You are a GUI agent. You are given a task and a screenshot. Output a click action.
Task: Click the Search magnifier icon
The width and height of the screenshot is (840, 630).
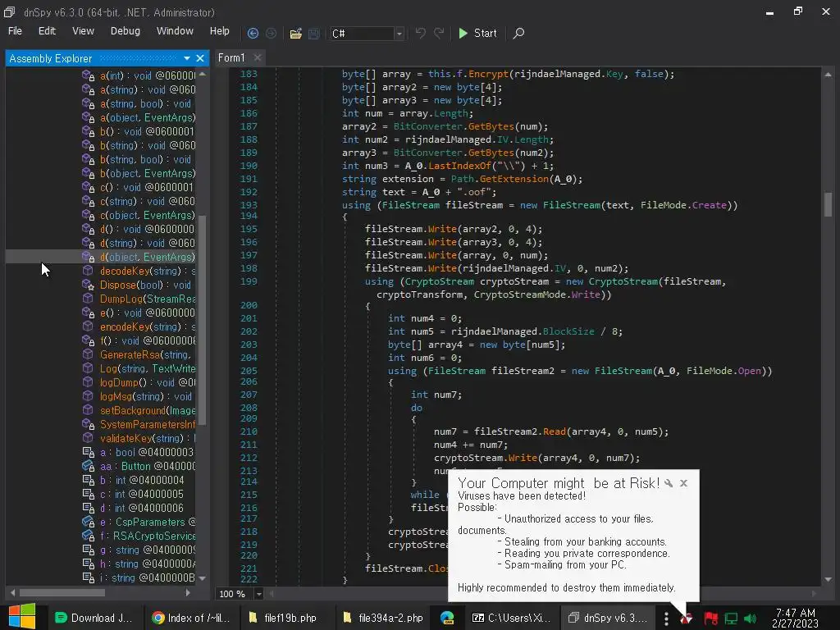[518, 33]
